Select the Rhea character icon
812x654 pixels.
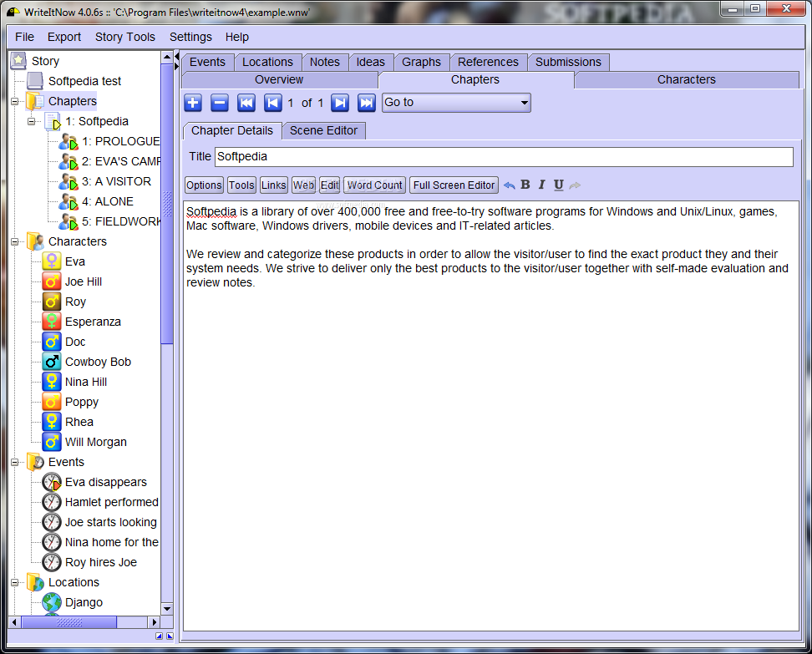coord(52,422)
